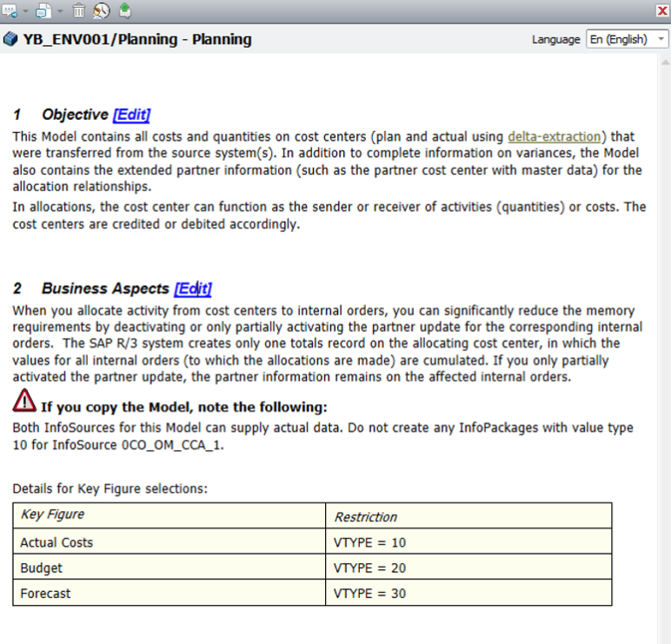Click the document comment page icon
The width and height of the screenshot is (671, 644).
point(43,10)
